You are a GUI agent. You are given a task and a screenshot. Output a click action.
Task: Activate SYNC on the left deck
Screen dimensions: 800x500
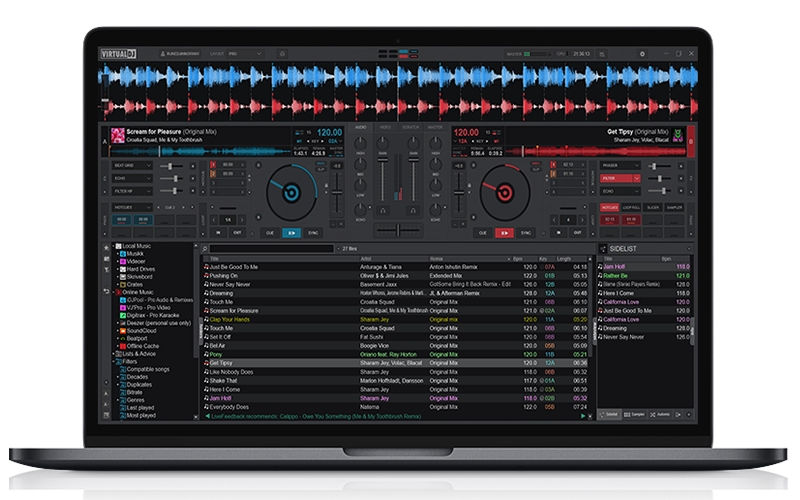[313, 233]
